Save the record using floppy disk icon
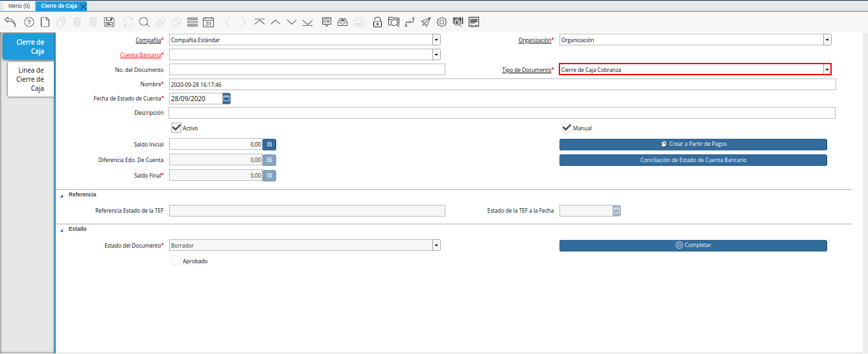The height and width of the screenshot is (354, 868). coord(110,22)
